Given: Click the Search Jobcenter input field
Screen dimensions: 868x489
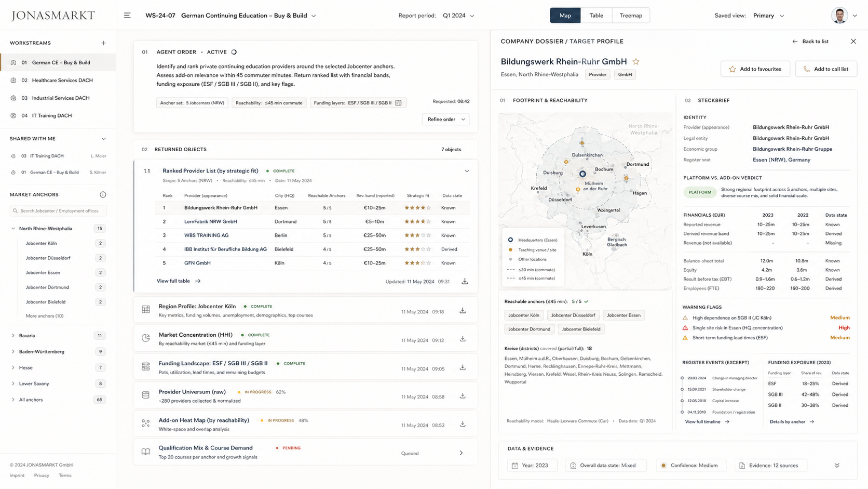Looking at the screenshot, I should (x=58, y=211).
